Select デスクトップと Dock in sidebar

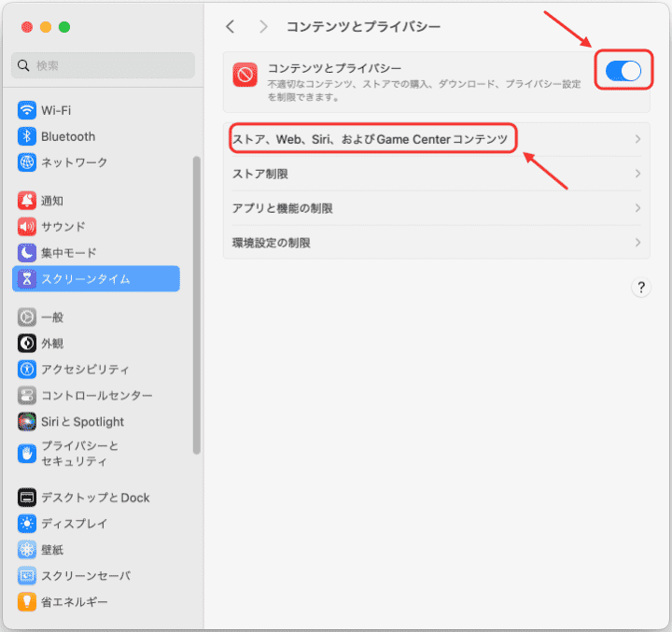[x=95, y=498]
